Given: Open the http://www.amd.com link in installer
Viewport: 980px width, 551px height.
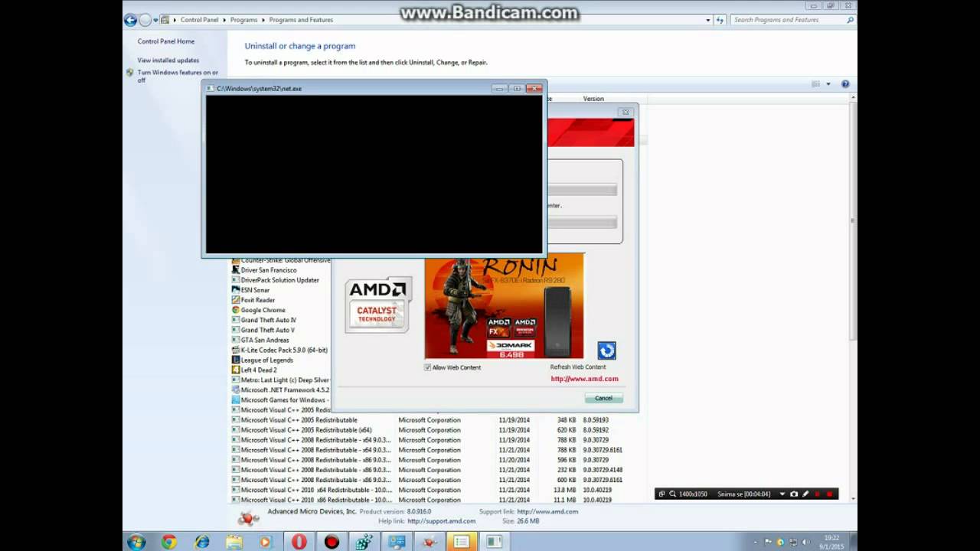Looking at the screenshot, I should 584,379.
